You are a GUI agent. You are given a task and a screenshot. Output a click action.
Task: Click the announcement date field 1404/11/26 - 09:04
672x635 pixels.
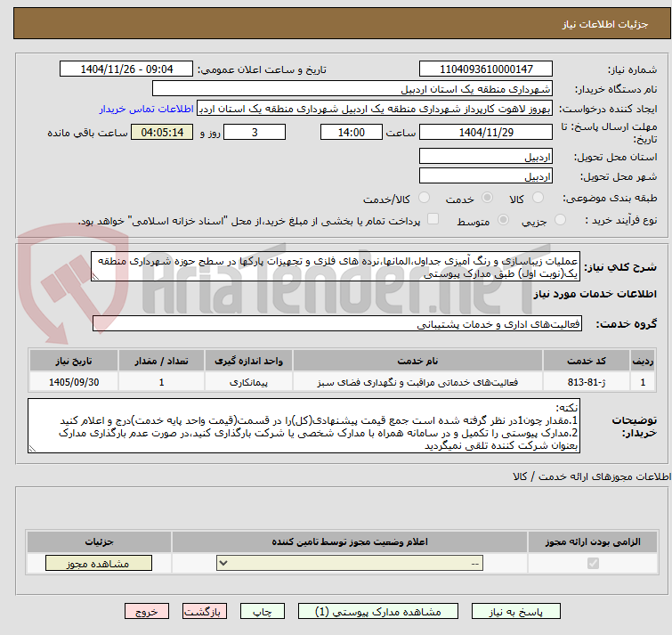coord(126,69)
